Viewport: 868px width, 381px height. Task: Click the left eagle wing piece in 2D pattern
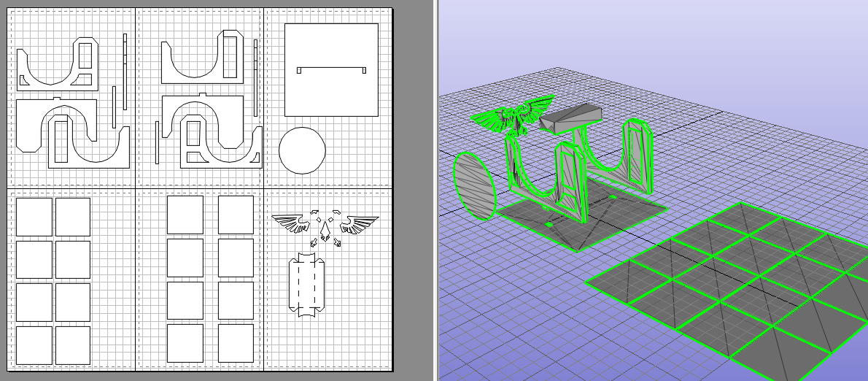coord(290,224)
